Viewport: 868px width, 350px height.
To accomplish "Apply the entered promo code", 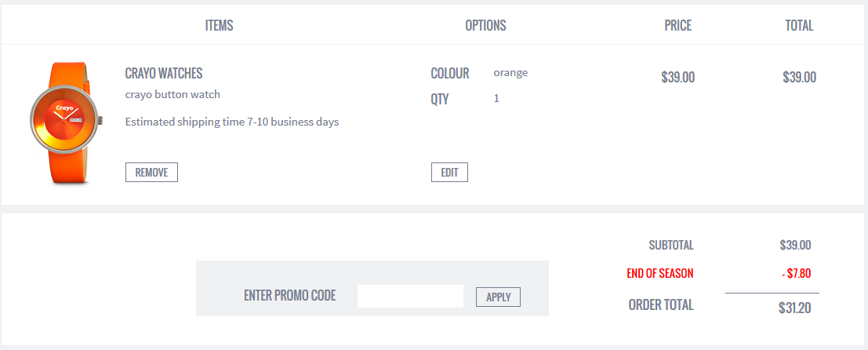I will coord(498,297).
